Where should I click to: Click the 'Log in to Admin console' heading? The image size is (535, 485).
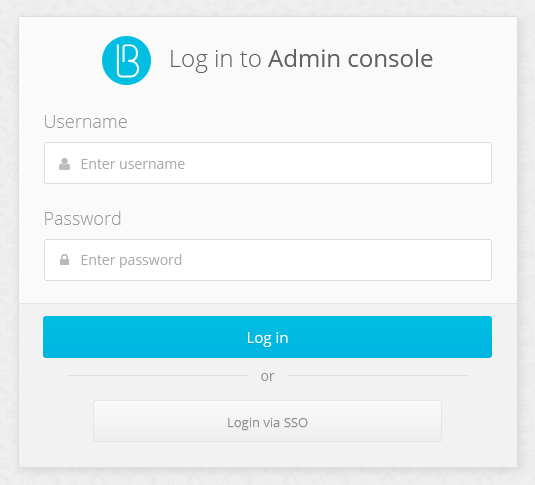point(301,59)
